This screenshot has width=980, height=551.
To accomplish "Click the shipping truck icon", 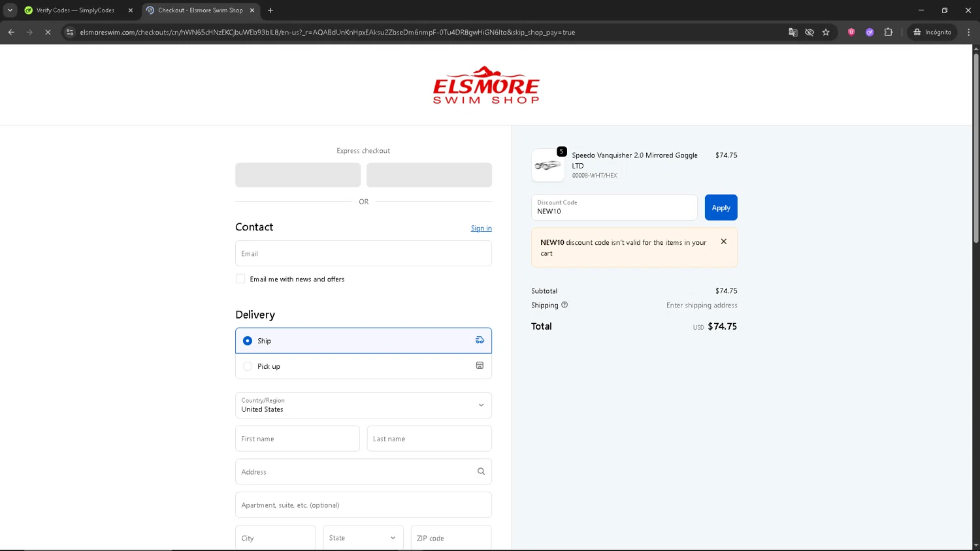I will tap(480, 340).
